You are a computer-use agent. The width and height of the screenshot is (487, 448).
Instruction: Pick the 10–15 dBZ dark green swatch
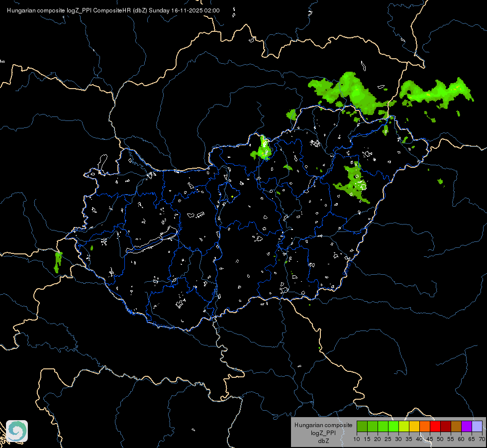(x=362, y=426)
